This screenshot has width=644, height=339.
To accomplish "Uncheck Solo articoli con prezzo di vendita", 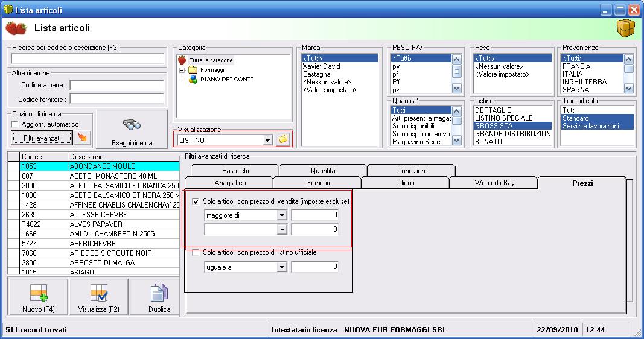I will 196,201.
